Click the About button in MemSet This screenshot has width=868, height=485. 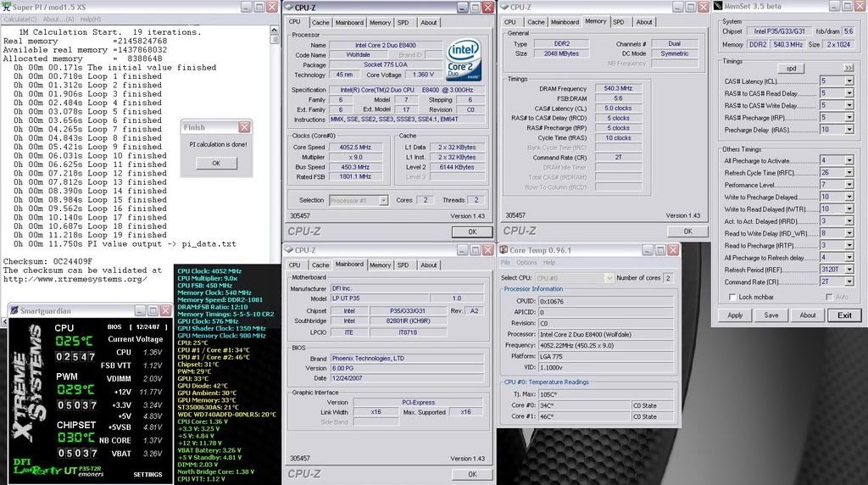808,315
